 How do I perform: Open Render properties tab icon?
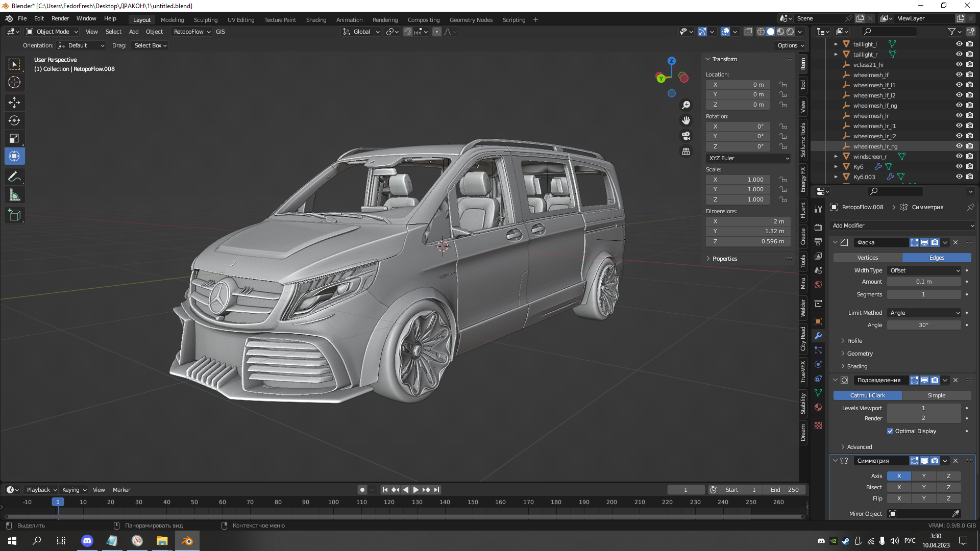click(x=818, y=227)
